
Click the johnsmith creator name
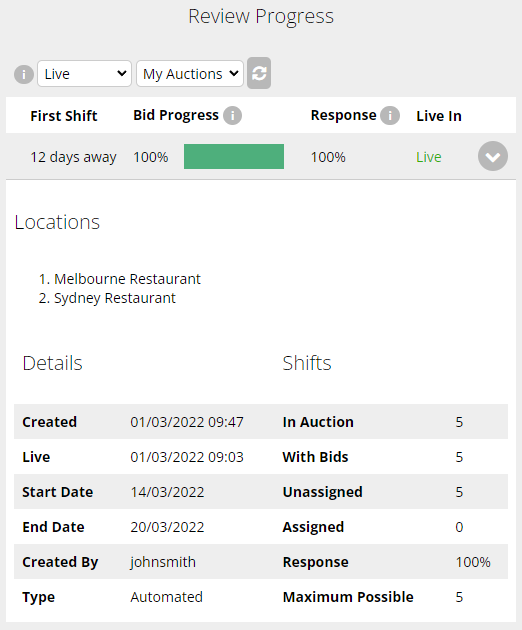coord(163,562)
